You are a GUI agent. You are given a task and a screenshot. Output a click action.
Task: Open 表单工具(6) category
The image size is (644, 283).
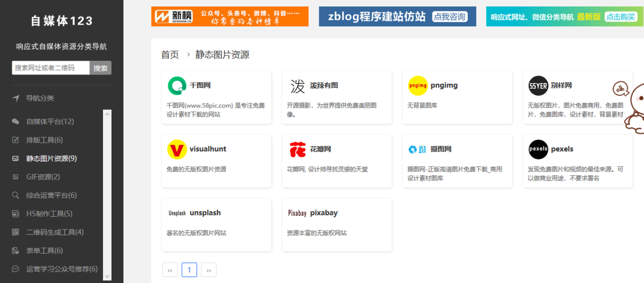point(45,251)
